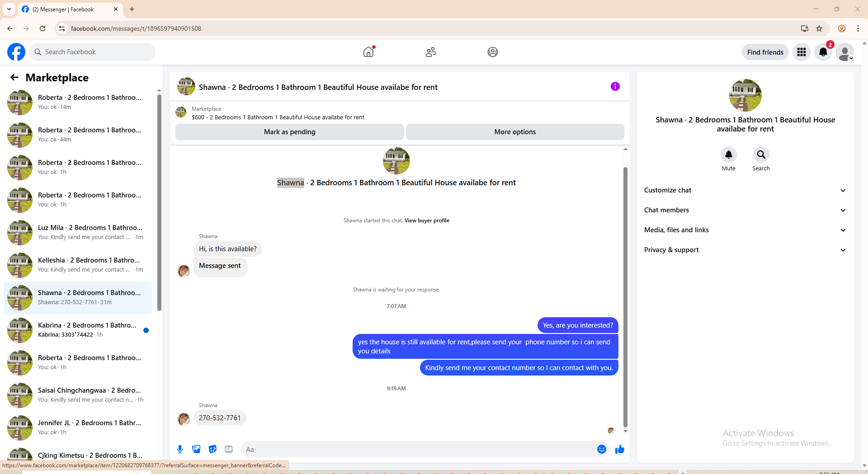868x474 pixels.
Task: Click 'Yes, are you interested?' message bubble
Action: coord(578,325)
